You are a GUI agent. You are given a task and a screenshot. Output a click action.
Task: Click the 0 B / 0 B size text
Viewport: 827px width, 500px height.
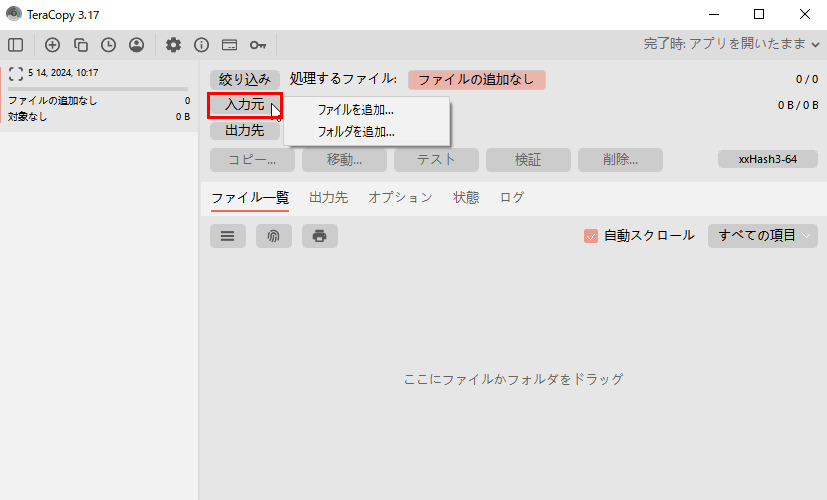coord(798,105)
